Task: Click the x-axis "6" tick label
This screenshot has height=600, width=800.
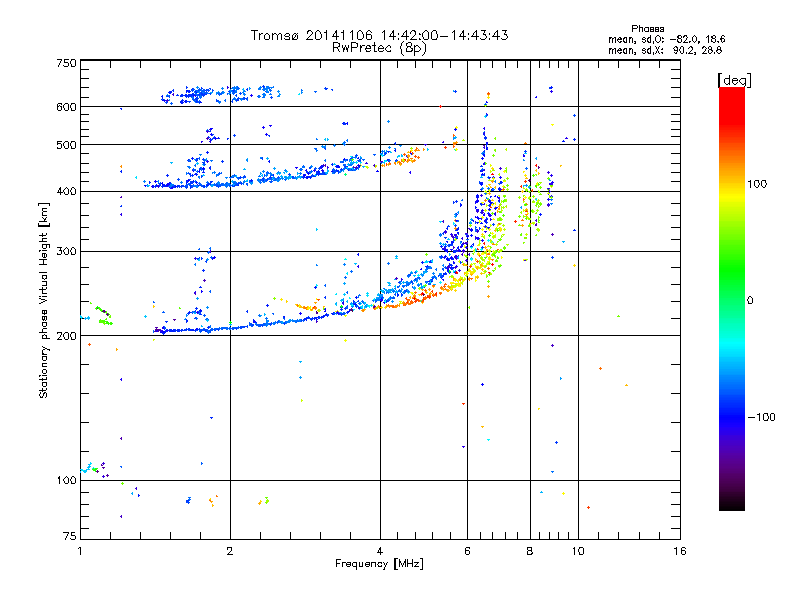Action: point(467,551)
